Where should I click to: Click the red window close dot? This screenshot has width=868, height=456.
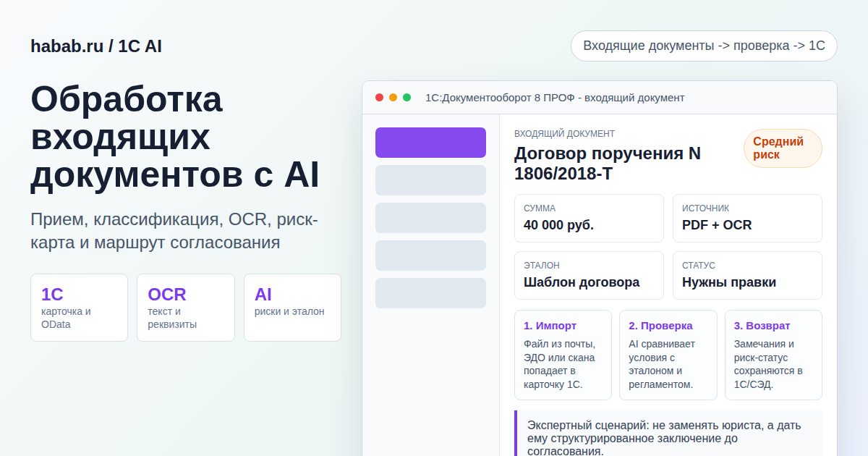[379, 98]
